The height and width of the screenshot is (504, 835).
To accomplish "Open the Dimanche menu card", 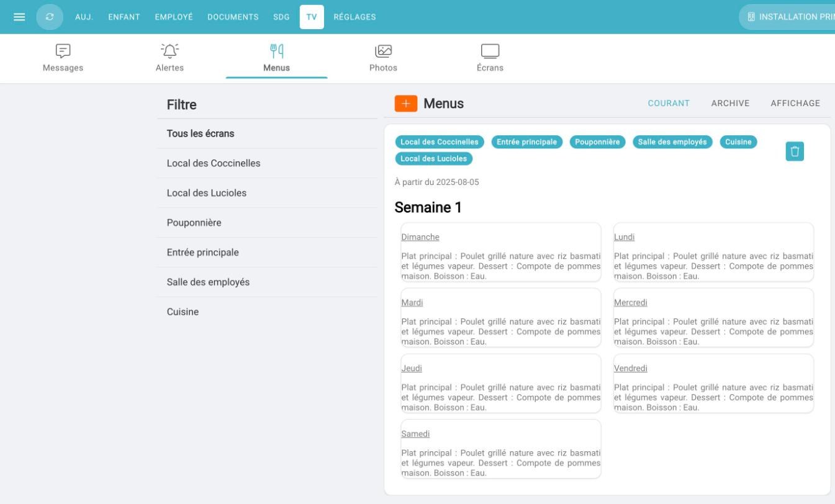I will click(501, 252).
